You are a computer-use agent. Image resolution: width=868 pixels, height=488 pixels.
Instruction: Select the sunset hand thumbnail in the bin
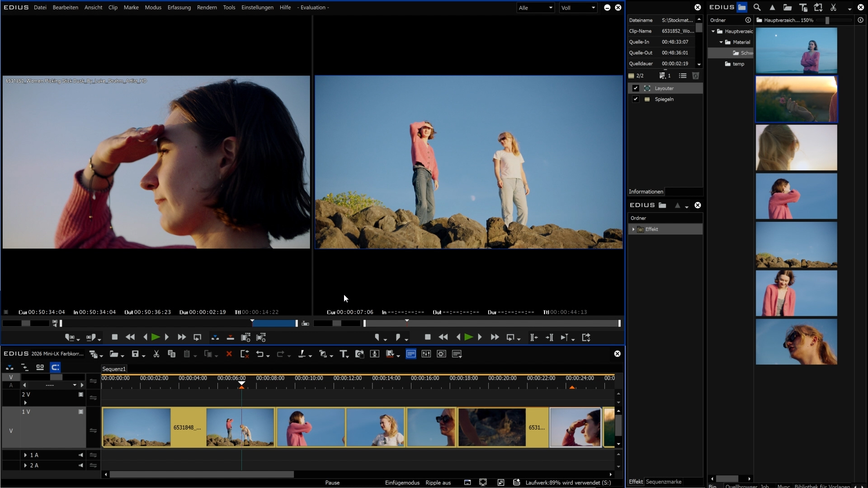(x=796, y=99)
